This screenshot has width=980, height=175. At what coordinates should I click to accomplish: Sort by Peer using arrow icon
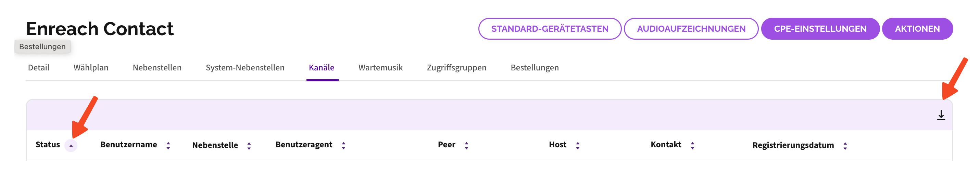click(x=466, y=145)
